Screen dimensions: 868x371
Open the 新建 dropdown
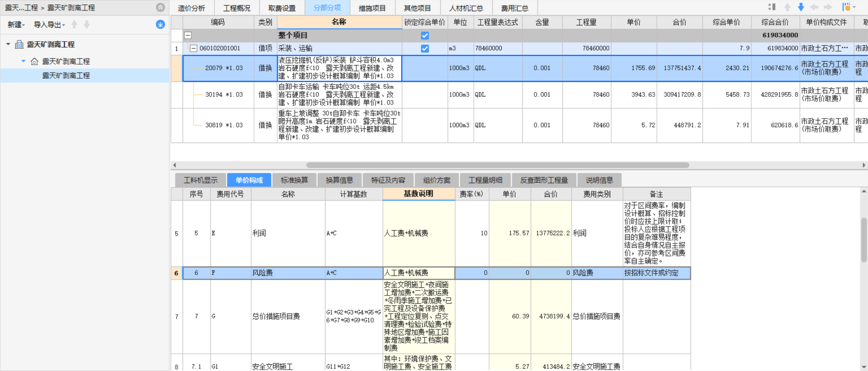coord(16,24)
